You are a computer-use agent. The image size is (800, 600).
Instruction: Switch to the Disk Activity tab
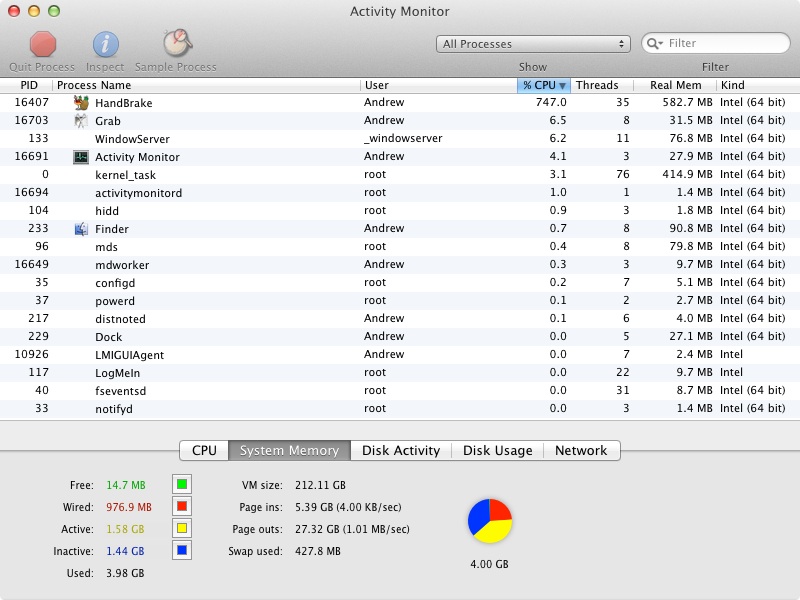click(x=401, y=451)
